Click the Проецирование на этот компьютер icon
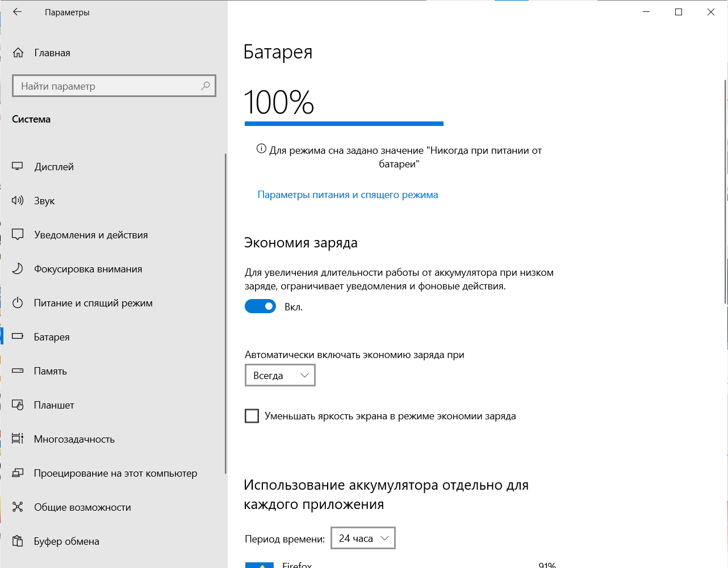This screenshot has width=728, height=568. click(18, 473)
